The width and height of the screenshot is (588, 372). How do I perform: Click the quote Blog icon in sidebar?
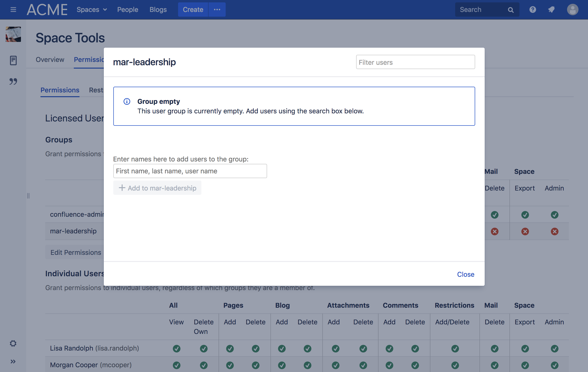(13, 81)
